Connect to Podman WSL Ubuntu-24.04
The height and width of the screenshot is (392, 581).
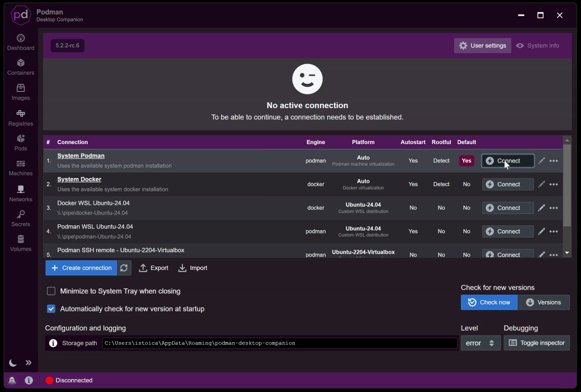click(508, 232)
